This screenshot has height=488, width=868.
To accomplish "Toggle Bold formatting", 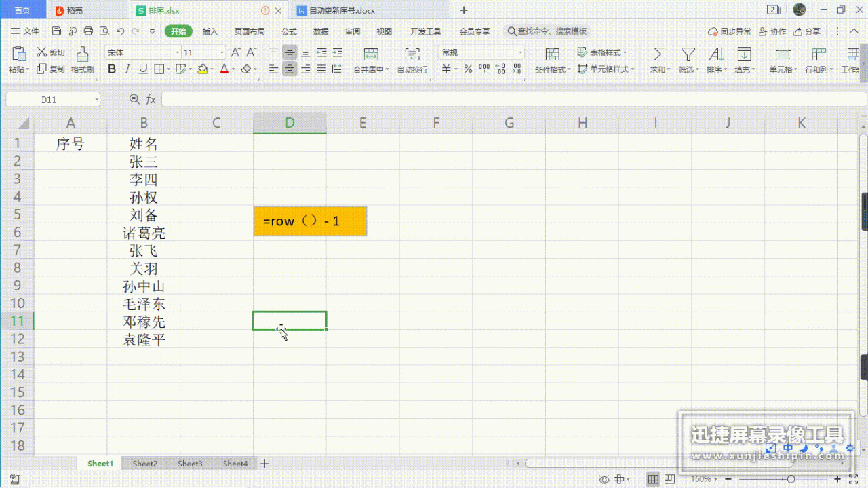I will pos(112,69).
